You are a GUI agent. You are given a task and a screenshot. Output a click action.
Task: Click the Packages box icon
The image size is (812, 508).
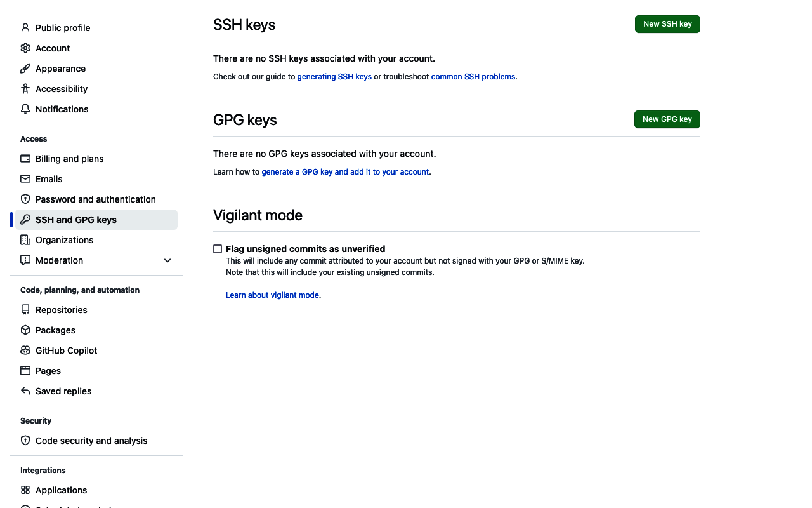pos(25,330)
